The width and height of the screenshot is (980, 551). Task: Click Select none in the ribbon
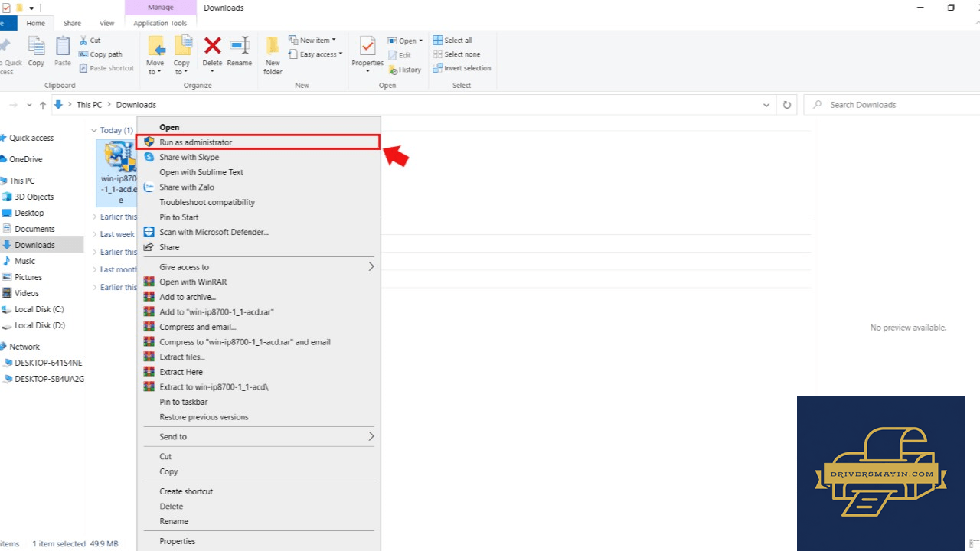coord(457,54)
